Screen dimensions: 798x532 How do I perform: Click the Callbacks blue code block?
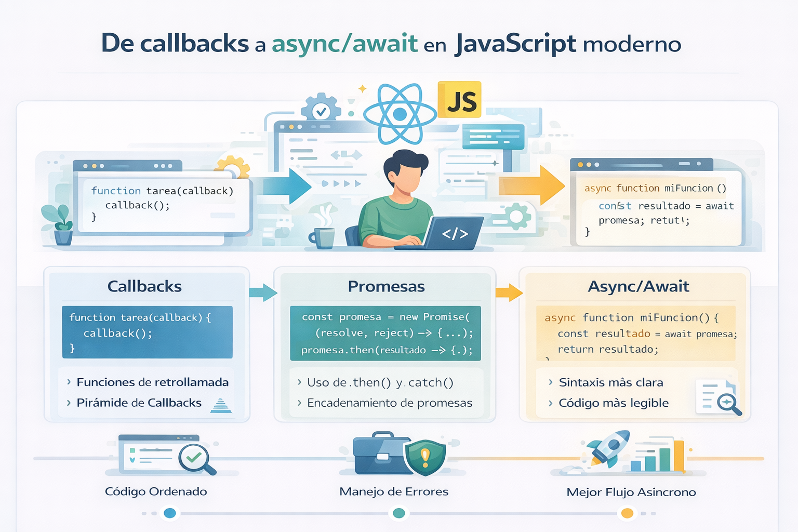tap(148, 332)
